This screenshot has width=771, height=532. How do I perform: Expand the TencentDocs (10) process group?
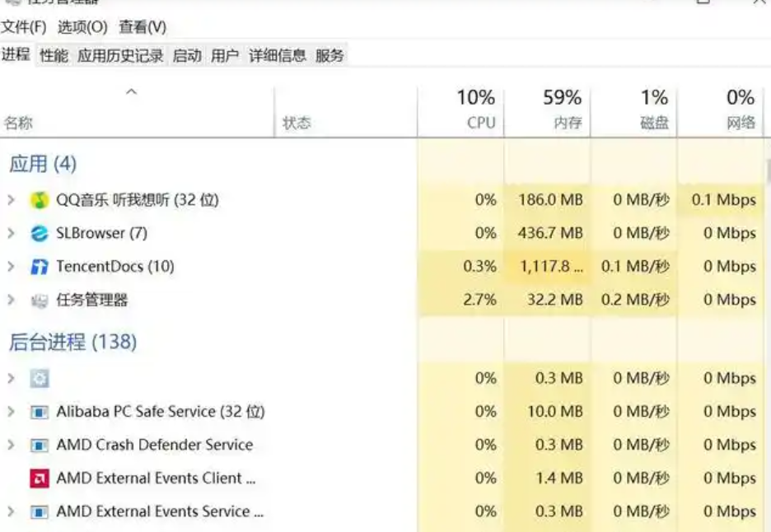pyautogui.click(x=11, y=267)
